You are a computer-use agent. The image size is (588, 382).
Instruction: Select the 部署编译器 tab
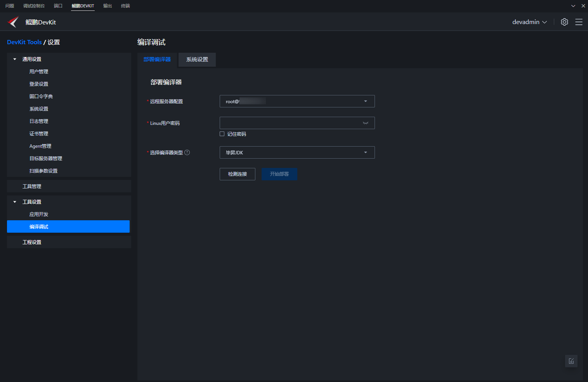pyautogui.click(x=157, y=59)
